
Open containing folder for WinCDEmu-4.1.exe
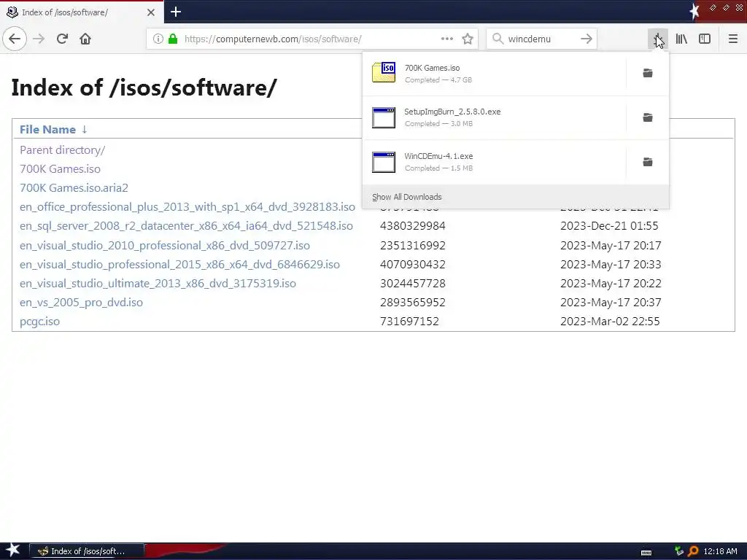click(648, 162)
